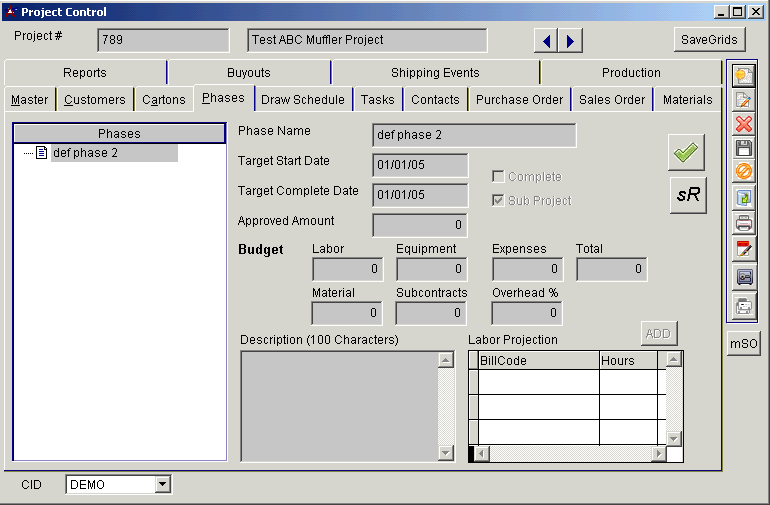The image size is (770, 505).
Task: Click the printer icon in sidebar
Action: click(743, 223)
